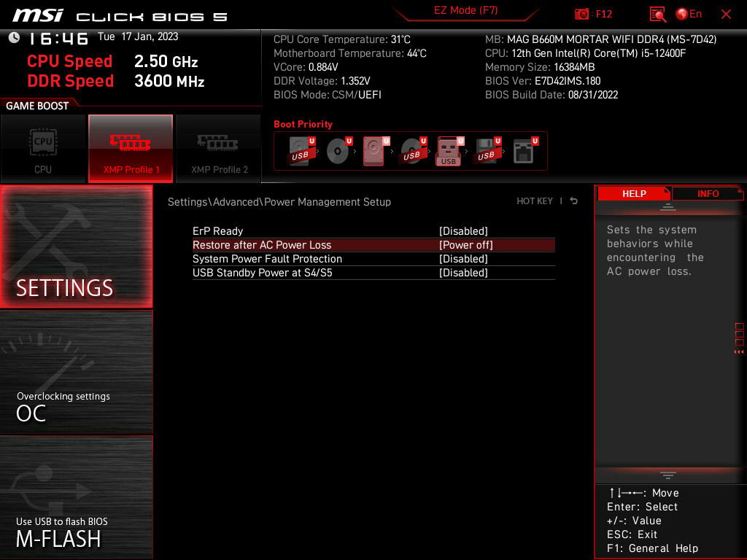Image resolution: width=747 pixels, height=560 pixels.
Task: Select the USB optical drive boot device
Action: pos(413,151)
